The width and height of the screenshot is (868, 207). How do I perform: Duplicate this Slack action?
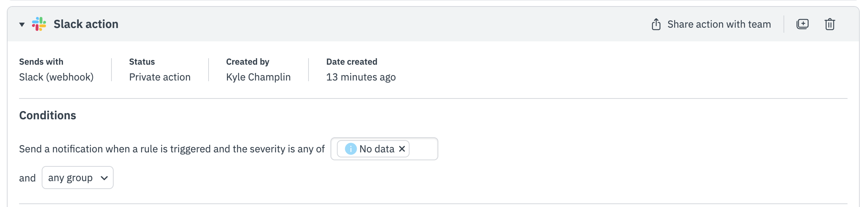click(x=802, y=24)
